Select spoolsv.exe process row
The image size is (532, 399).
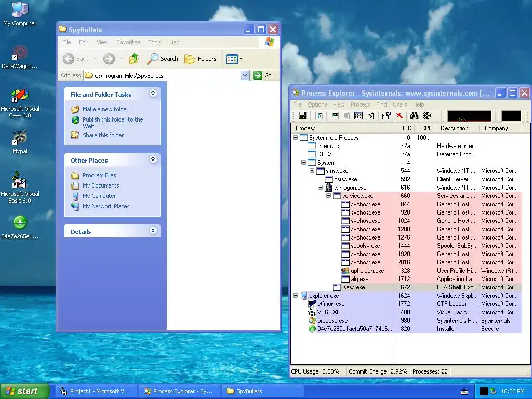point(406,246)
